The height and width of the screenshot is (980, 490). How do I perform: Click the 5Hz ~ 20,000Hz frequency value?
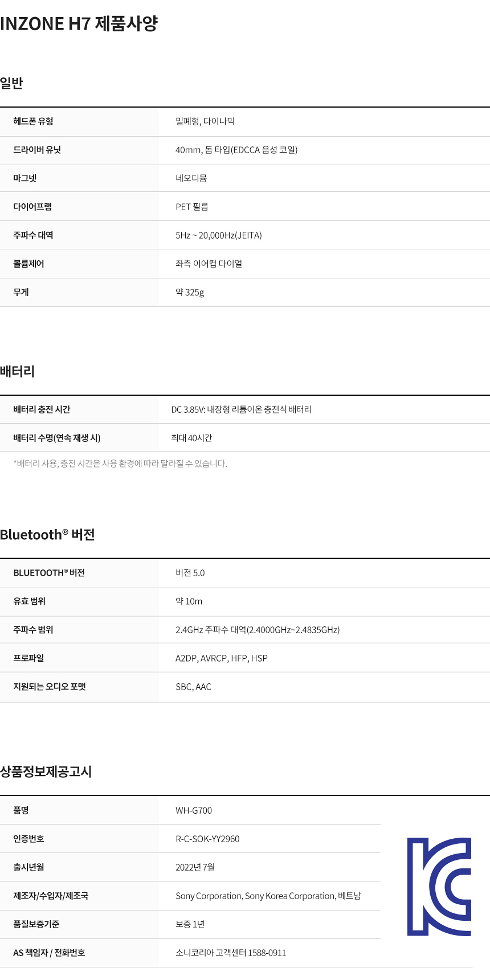click(218, 235)
